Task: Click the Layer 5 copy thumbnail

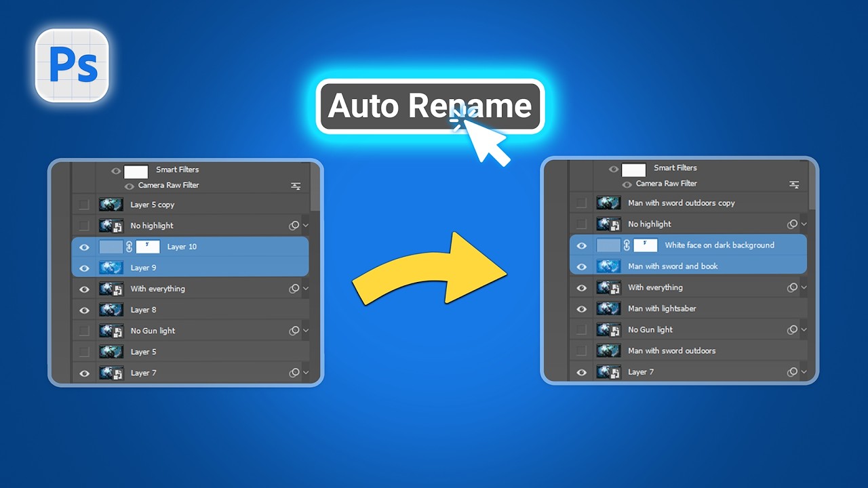Action: 111,205
